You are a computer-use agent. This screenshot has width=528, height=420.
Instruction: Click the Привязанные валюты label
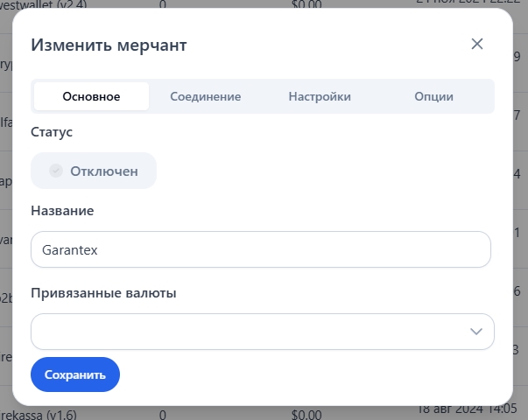click(x=103, y=293)
